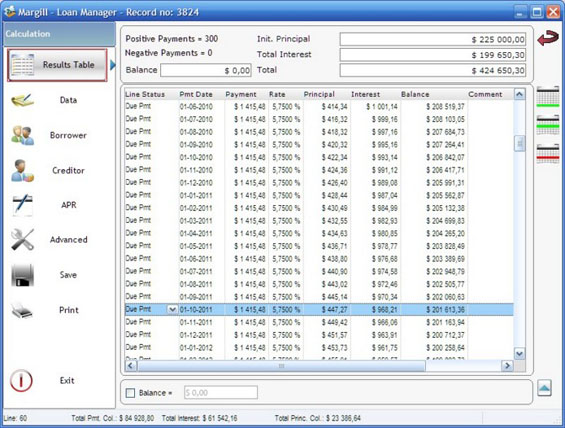565x428 pixels.
Task: Select the row dated 01-09-2011
Action: (x=319, y=297)
